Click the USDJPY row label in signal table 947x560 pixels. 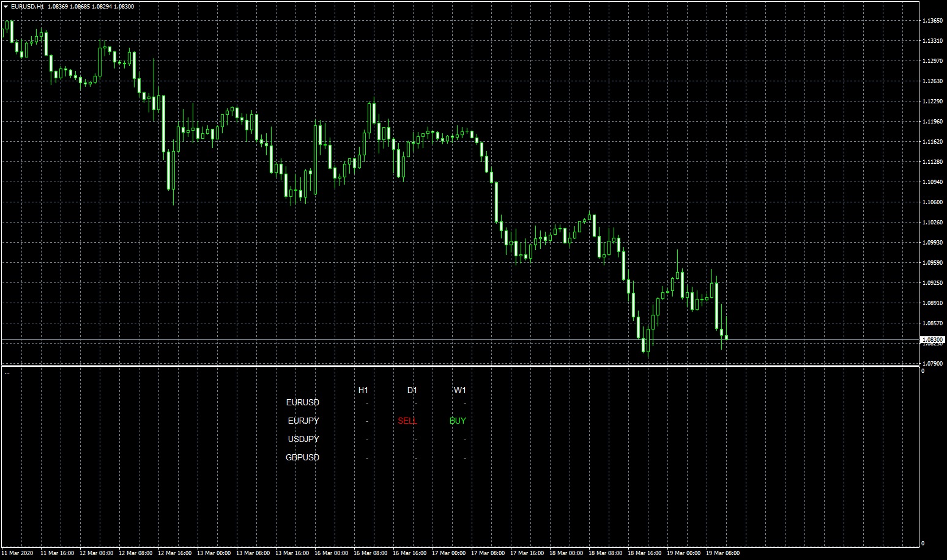[303, 439]
